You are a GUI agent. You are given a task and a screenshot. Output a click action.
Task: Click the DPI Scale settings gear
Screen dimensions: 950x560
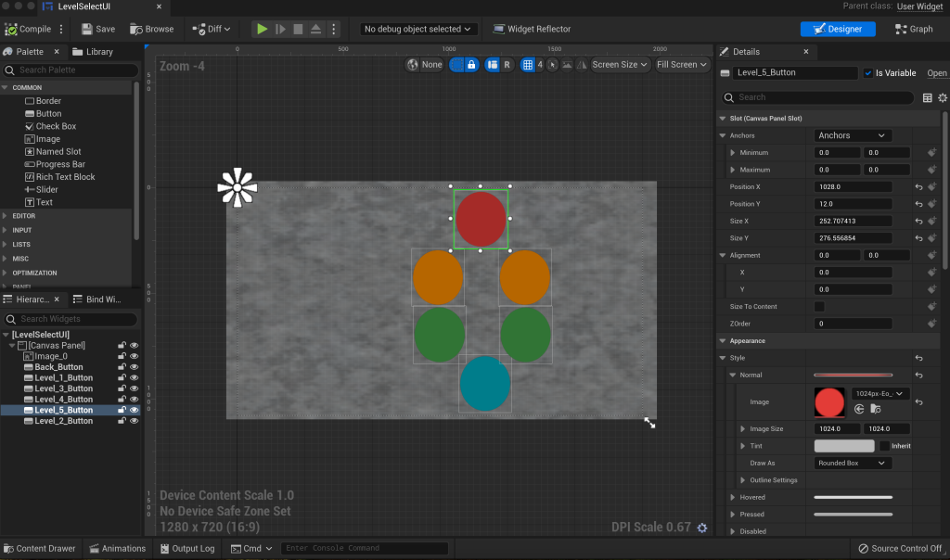tap(702, 528)
